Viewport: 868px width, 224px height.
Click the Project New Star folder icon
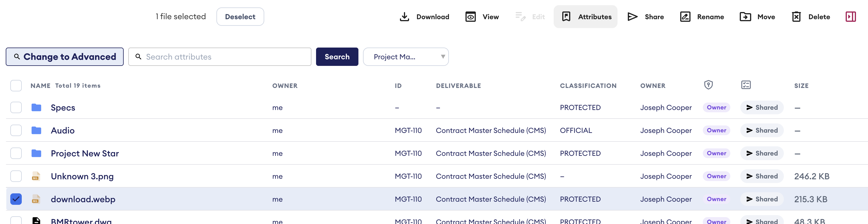(x=36, y=154)
